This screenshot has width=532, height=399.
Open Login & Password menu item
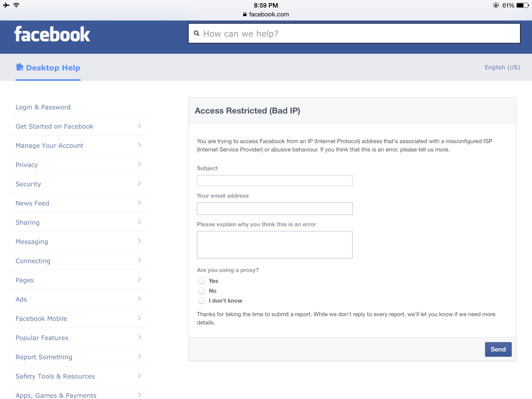click(43, 107)
